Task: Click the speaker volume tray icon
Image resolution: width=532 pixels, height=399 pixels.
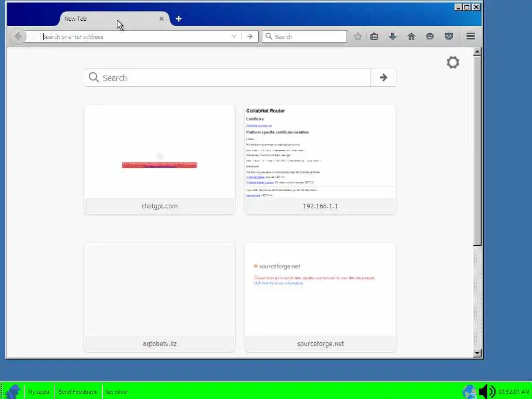Action: point(487,392)
